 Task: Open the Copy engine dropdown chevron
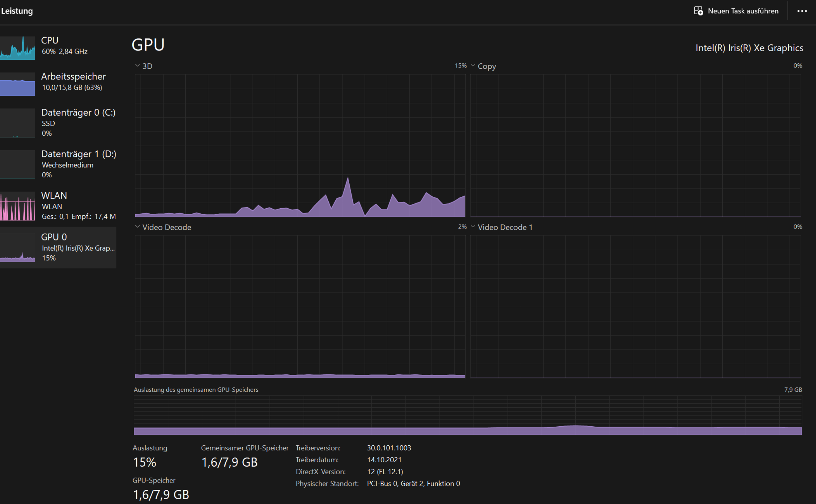click(473, 65)
